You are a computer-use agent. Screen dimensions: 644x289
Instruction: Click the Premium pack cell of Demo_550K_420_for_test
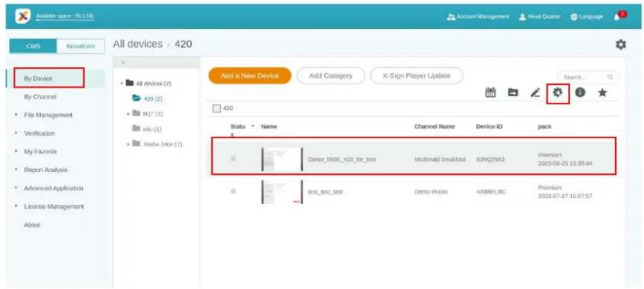pos(565,159)
